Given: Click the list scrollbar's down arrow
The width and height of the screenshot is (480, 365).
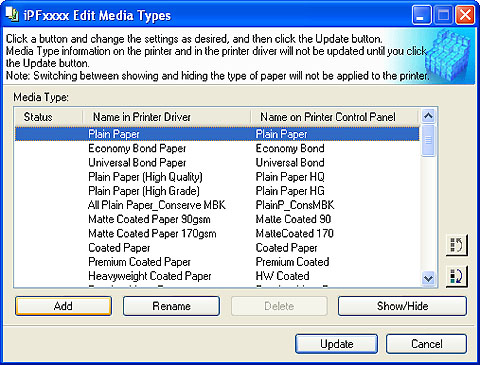Looking at the screenshot, I should click(x=428, y=278).
